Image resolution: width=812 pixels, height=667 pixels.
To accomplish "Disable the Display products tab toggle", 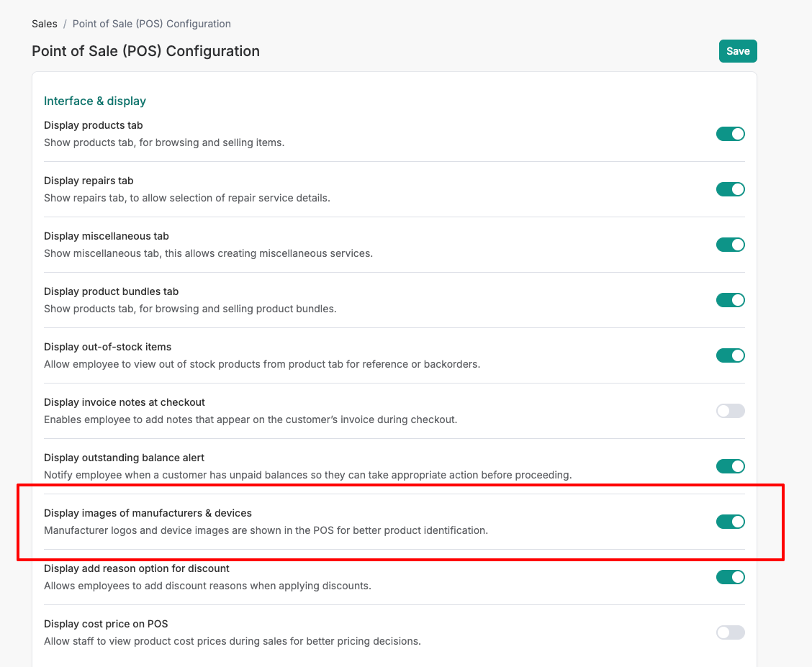I will point(730,134).
